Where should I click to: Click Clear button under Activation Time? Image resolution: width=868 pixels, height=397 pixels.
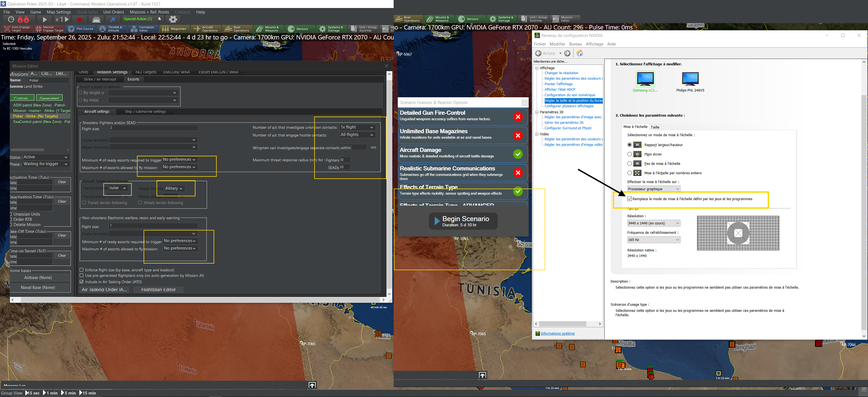(x=62, y=182)
